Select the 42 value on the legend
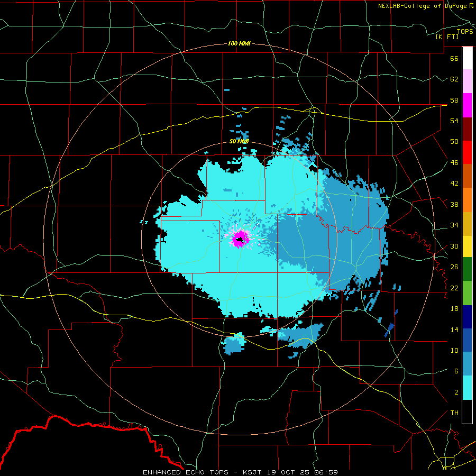 tap(454, 184)
